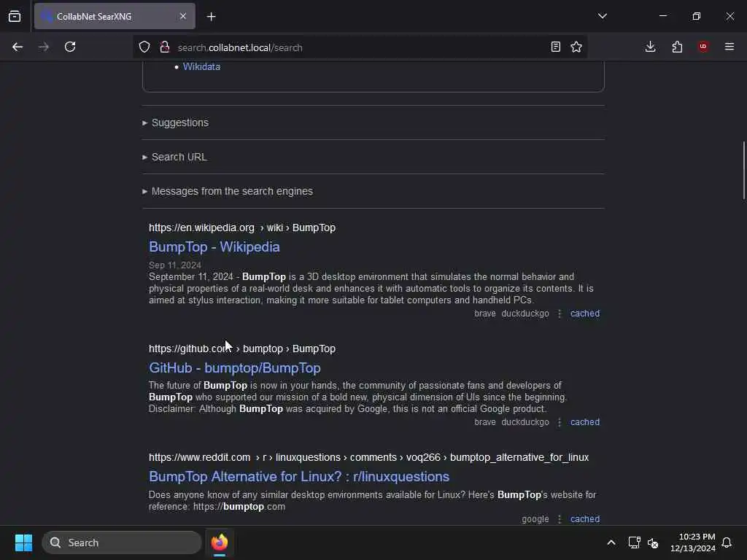747x560 pixels.
Task: Open the network status tray icon
Action: (634, 542)
